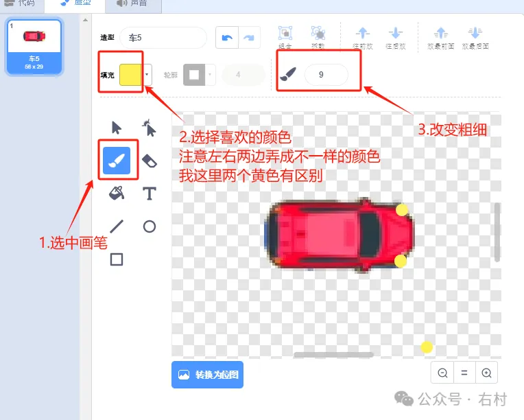
Task: Expand the outline color dropdown arrow
Action: coord(210,75)
